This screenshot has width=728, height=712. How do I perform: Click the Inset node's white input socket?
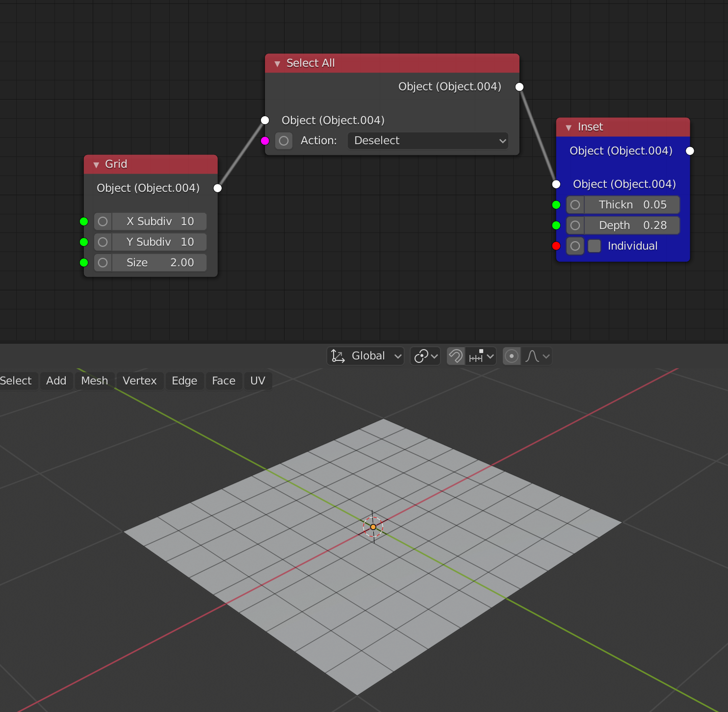[556, 184]
